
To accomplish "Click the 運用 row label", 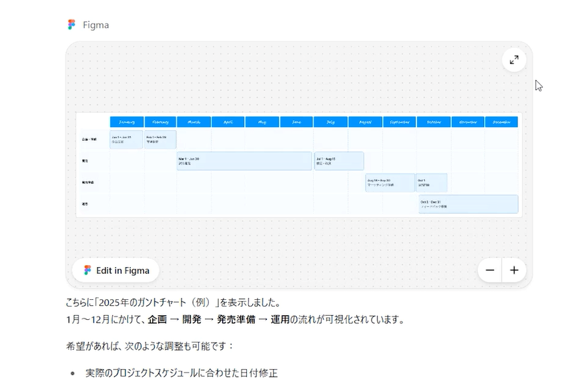I will click(85, 204).
